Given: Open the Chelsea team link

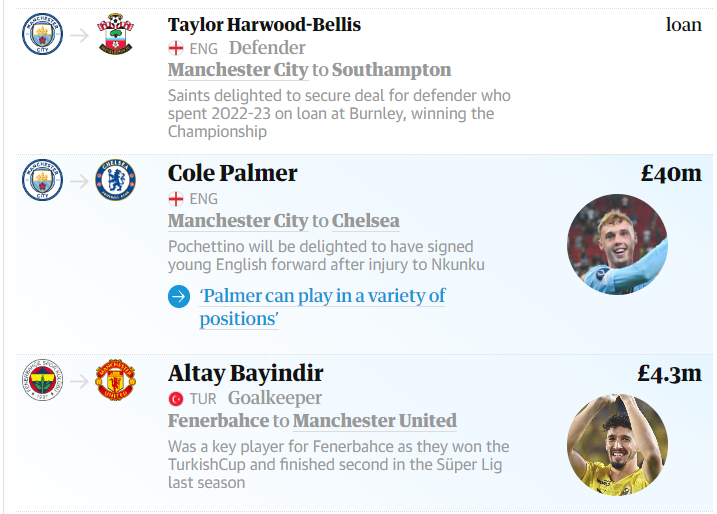Looking at the screenshot, I should [365, 221].
